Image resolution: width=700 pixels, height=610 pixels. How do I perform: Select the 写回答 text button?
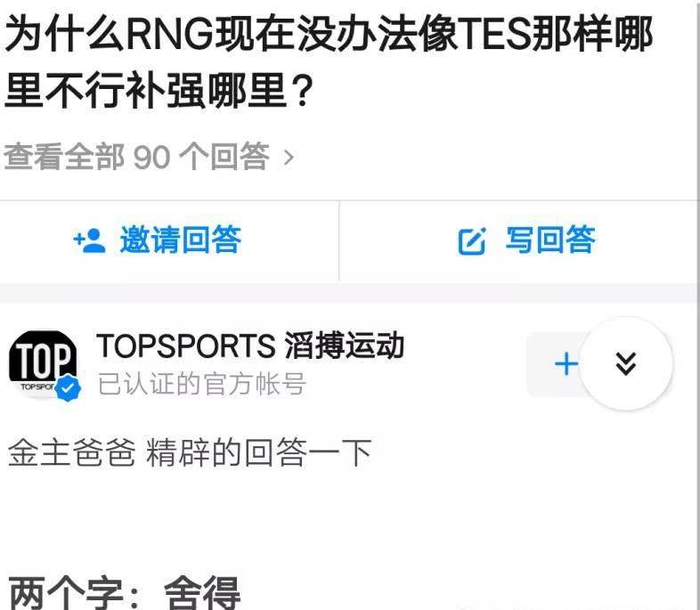550,240
